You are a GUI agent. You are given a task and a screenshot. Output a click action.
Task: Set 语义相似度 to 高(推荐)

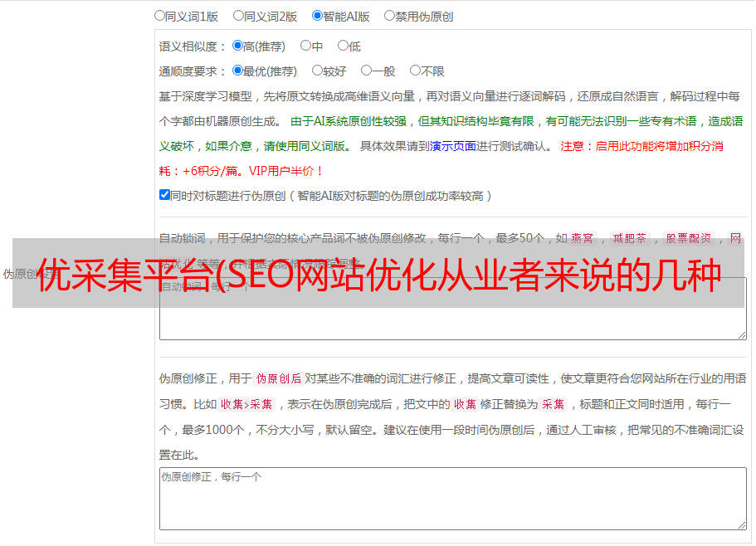237,46
